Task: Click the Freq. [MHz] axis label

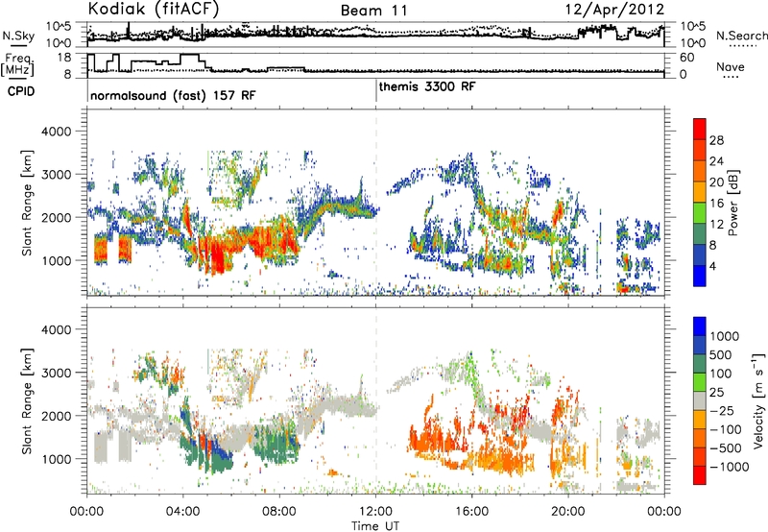Action: [17, 64]
